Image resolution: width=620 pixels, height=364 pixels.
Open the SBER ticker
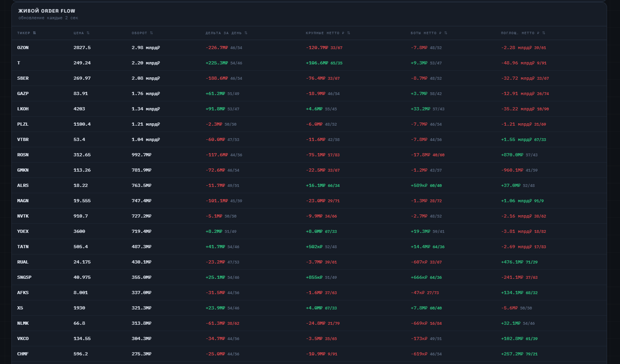23,78
